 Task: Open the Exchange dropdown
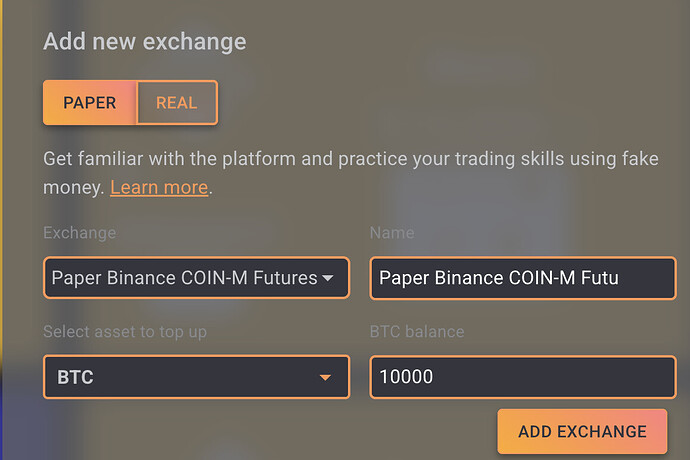196,278
